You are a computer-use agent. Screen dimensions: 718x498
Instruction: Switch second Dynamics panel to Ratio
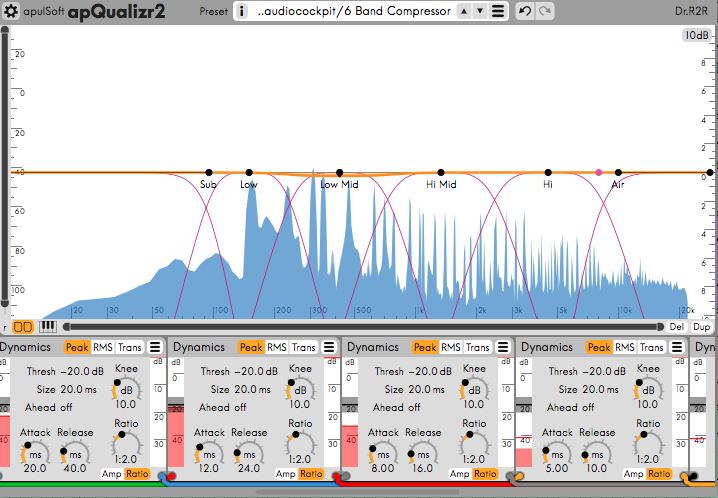pyautogui.click(x=311, y=474)
